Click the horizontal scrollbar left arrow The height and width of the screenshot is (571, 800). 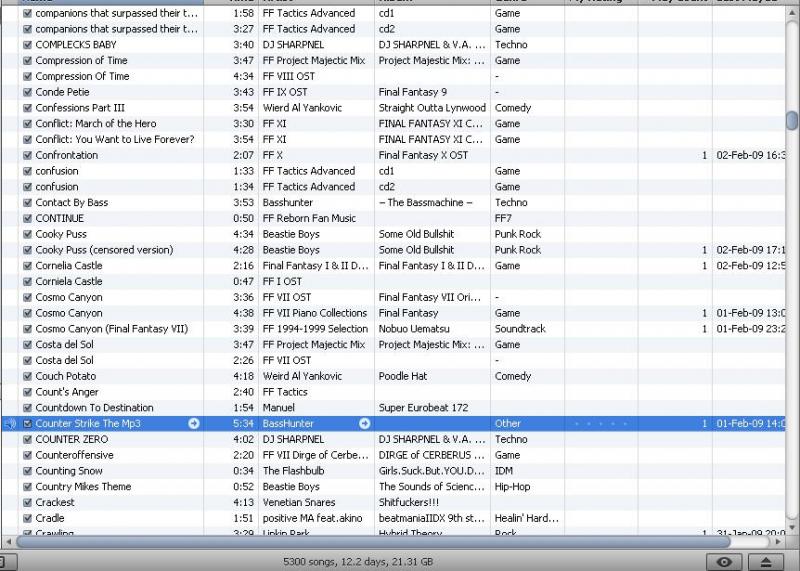[8, 541]
